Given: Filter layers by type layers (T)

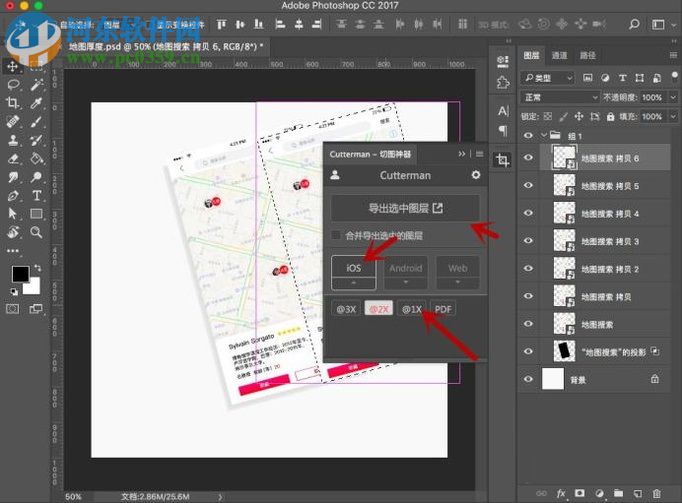Looking at the screenshot, I should [622, 78].
